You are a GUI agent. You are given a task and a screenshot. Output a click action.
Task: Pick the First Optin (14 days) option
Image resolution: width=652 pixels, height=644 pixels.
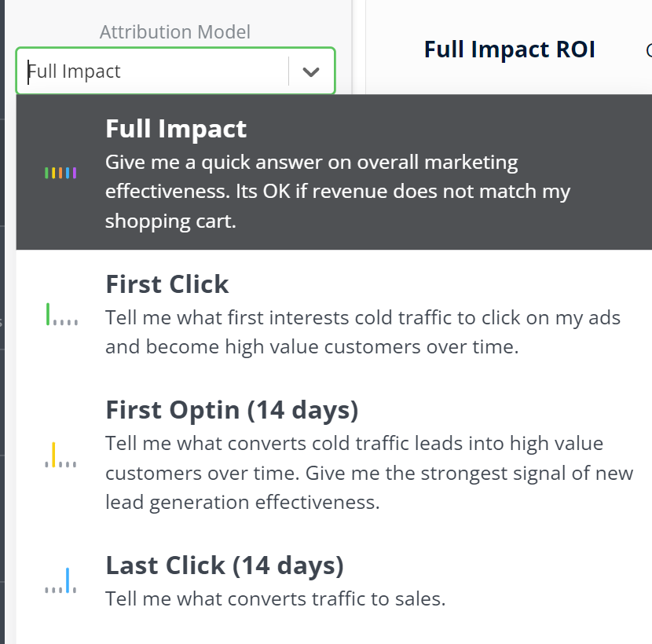pos(334,455)
